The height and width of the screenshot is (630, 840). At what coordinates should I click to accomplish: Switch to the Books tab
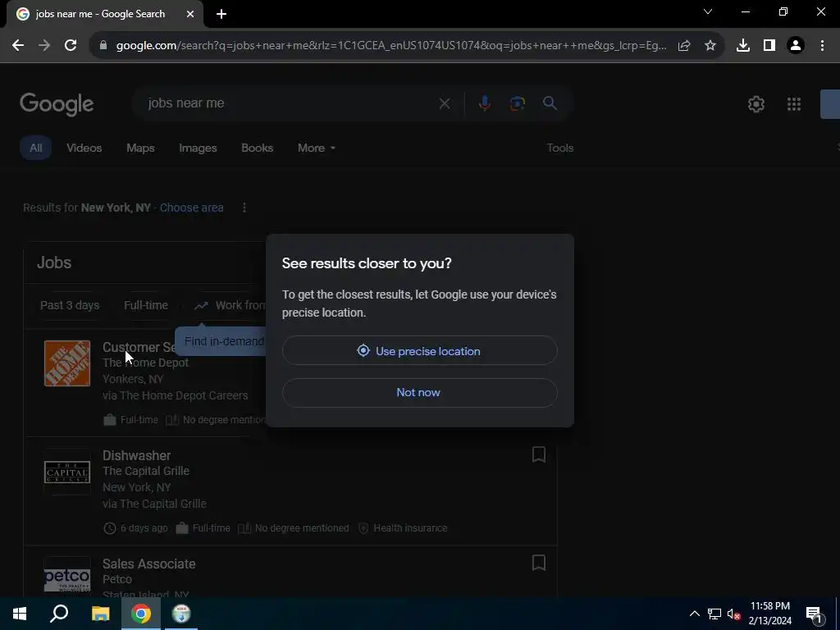257,148
